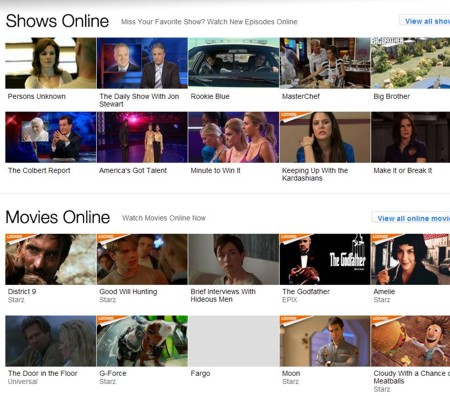Click the View all online movies button
Image resolution: width=450 pixels, height=396 pixels.
click(411, 218)
